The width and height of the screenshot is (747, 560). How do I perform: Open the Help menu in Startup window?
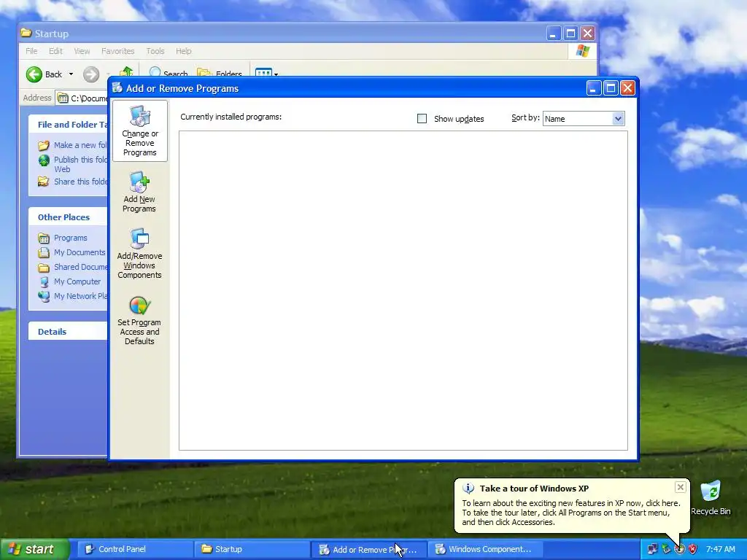(x=183, y=51)
